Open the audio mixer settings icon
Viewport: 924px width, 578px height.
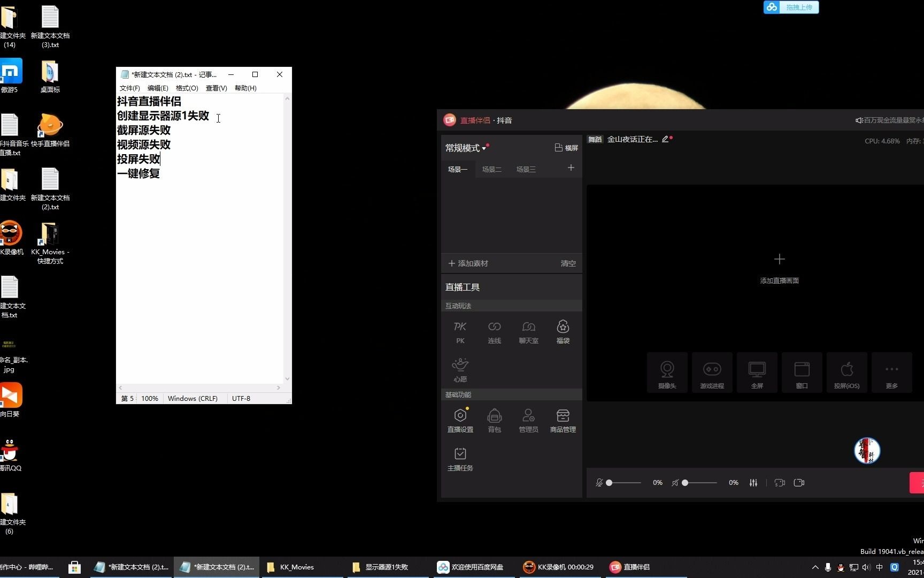[753, 483]
